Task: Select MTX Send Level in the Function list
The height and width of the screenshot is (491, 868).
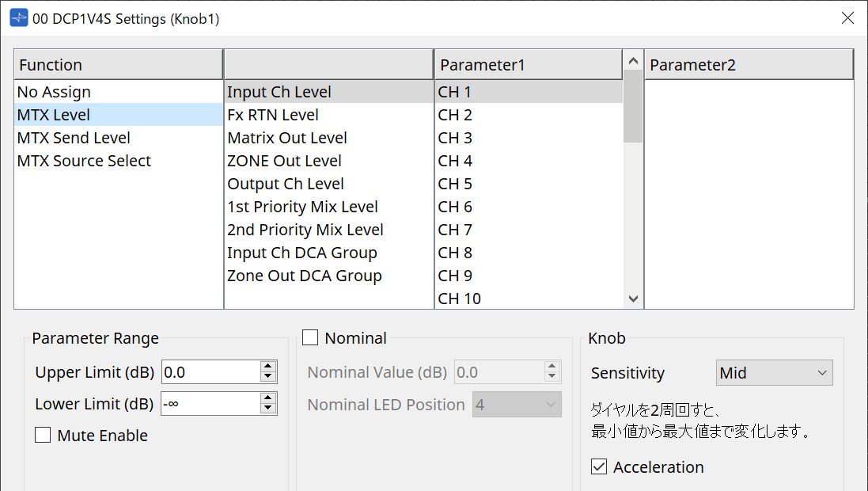Action: (73, 137)
